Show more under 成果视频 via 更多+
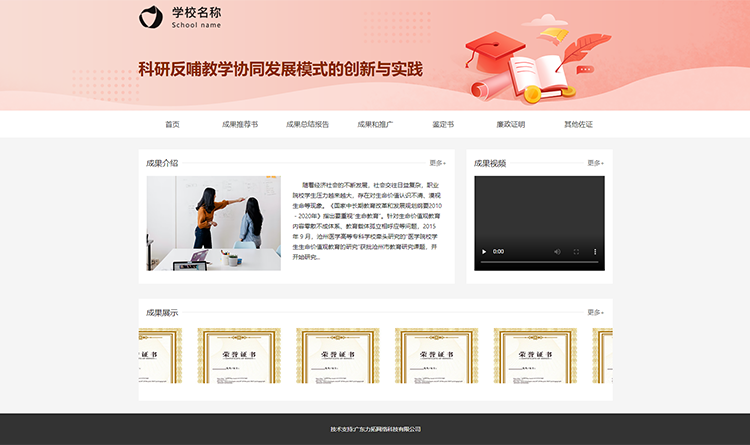 (595, 162)
